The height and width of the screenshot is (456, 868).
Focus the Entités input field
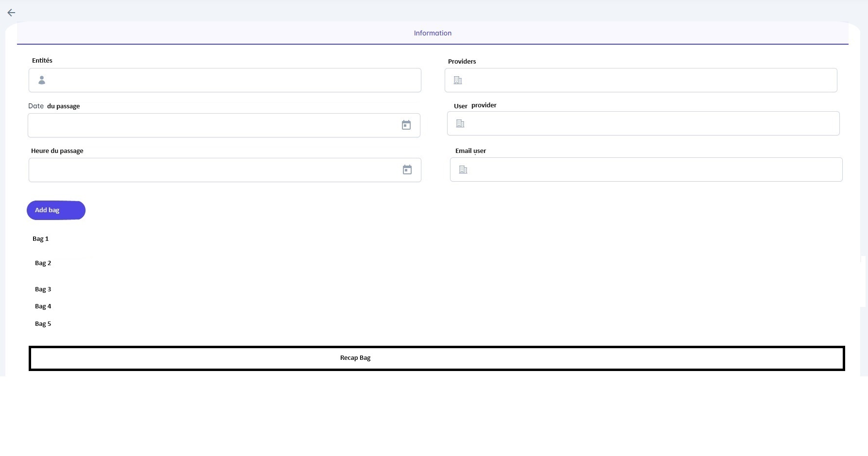coord(233,80)
